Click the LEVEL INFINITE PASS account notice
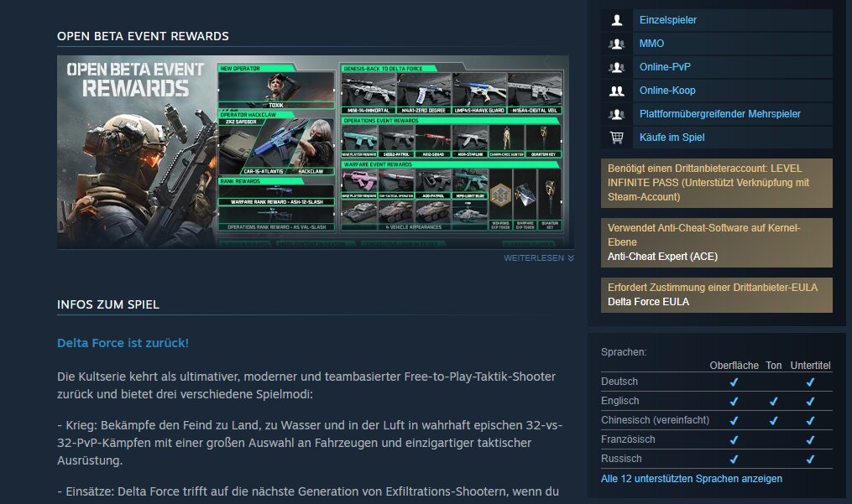The image size is (852, 504). click(716, 183)
